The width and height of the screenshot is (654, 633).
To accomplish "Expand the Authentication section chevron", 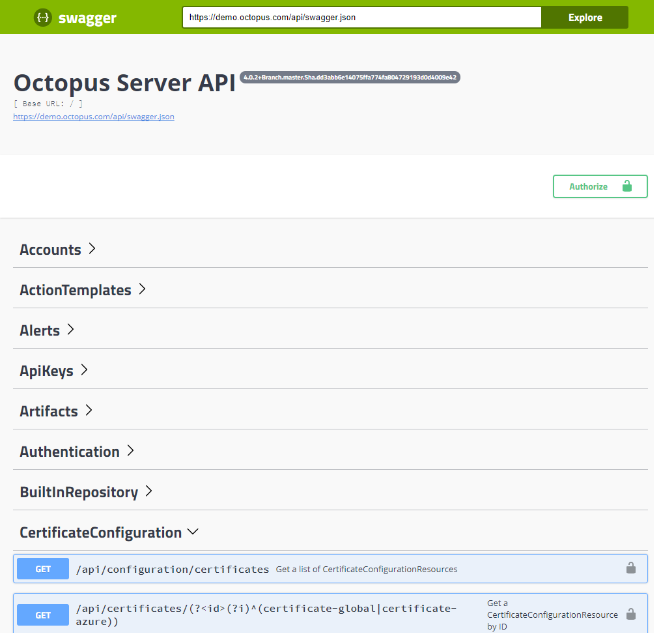I will [131, 451].
